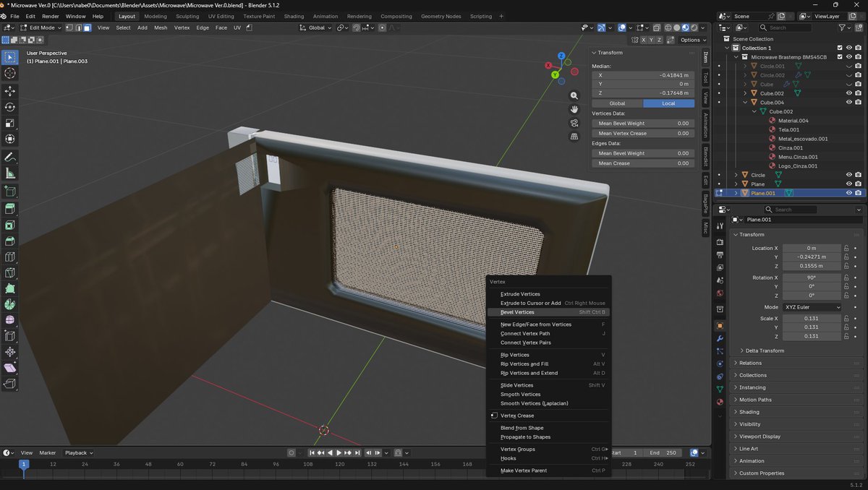The width and height of the screenshot is (868, 490).
Task: Activate the Move tool
Action: click(x=10, y=91)
